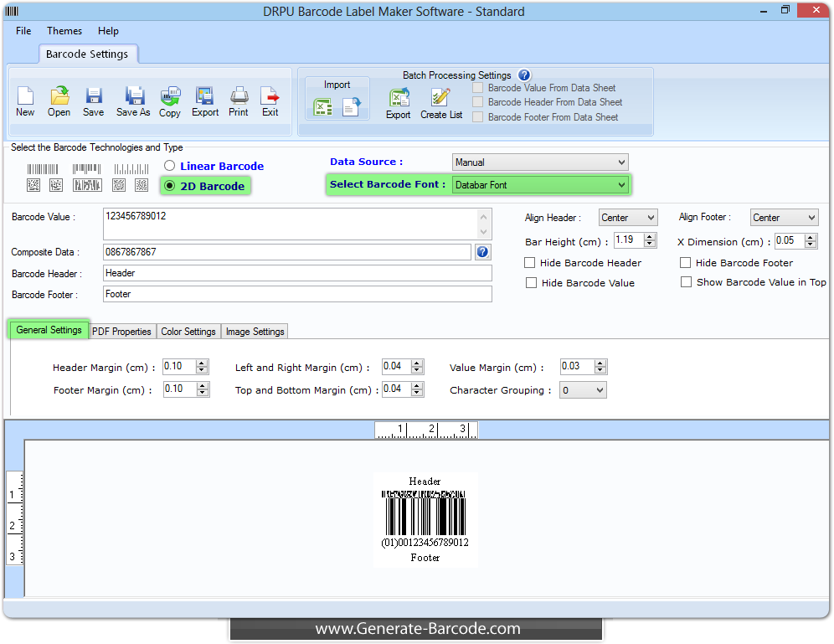
Task: Open the Themes menu
Action: click(64, 31)
